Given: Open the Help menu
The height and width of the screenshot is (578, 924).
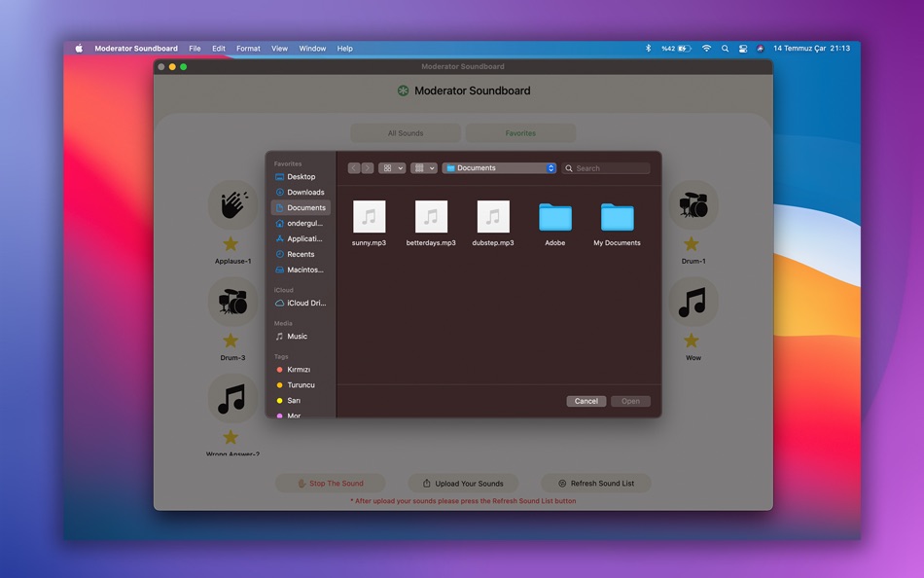Looking at the screenshot, I should pos(344,49).
